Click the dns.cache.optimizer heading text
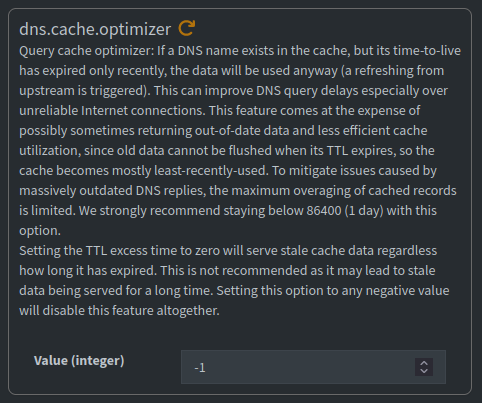Viewport: 482px width, 403px height. pos(95,29)
